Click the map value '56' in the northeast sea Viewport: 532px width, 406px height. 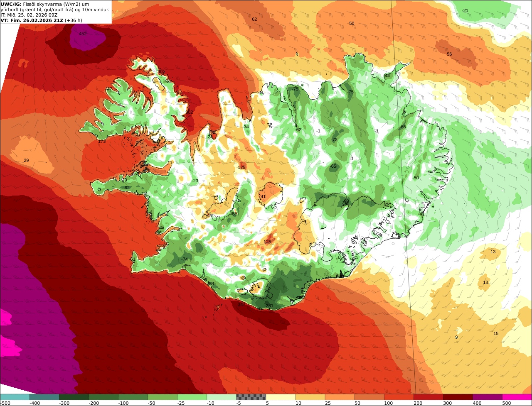[449, 54]
